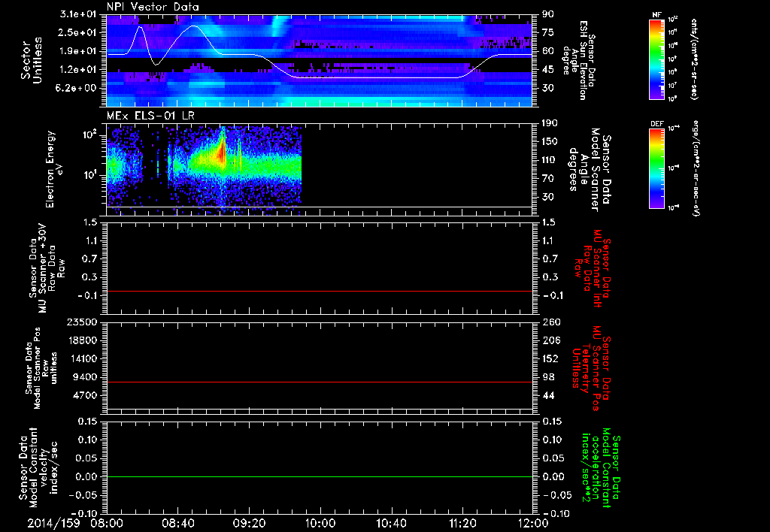Click the '1.9e+01' sector tick value
770x532 pixels.
(x=78, y=51)
